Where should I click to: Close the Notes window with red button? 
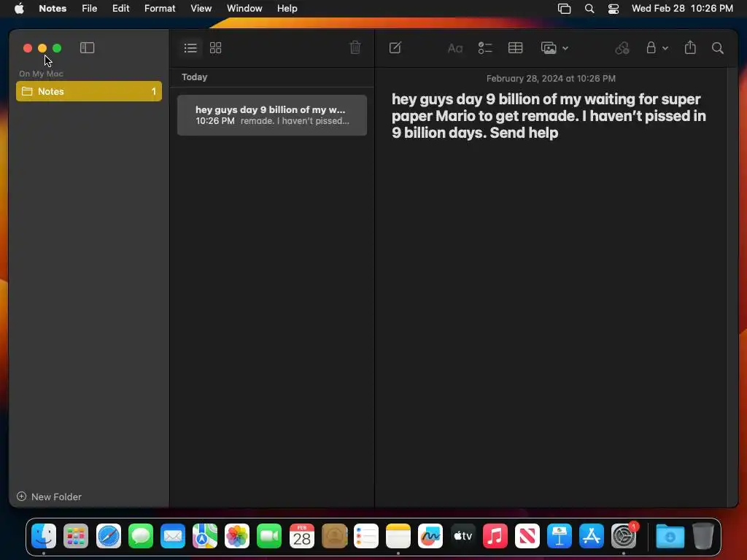(x=28, y=48)
